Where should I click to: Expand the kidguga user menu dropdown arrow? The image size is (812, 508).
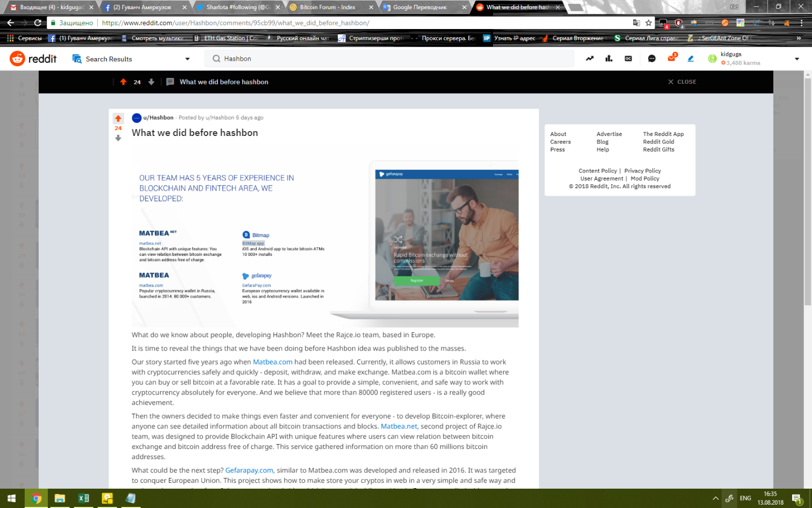pos(797,59)
